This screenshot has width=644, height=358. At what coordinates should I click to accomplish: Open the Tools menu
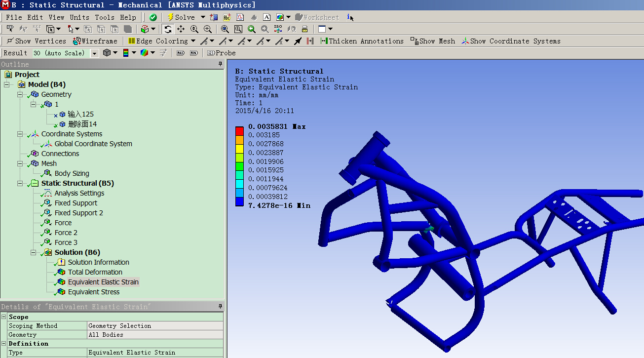pos(105,17)
